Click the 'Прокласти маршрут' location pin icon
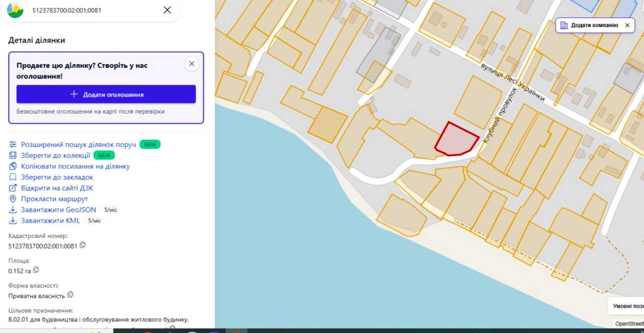Screen dimensions: 644x333 (13, 199)
